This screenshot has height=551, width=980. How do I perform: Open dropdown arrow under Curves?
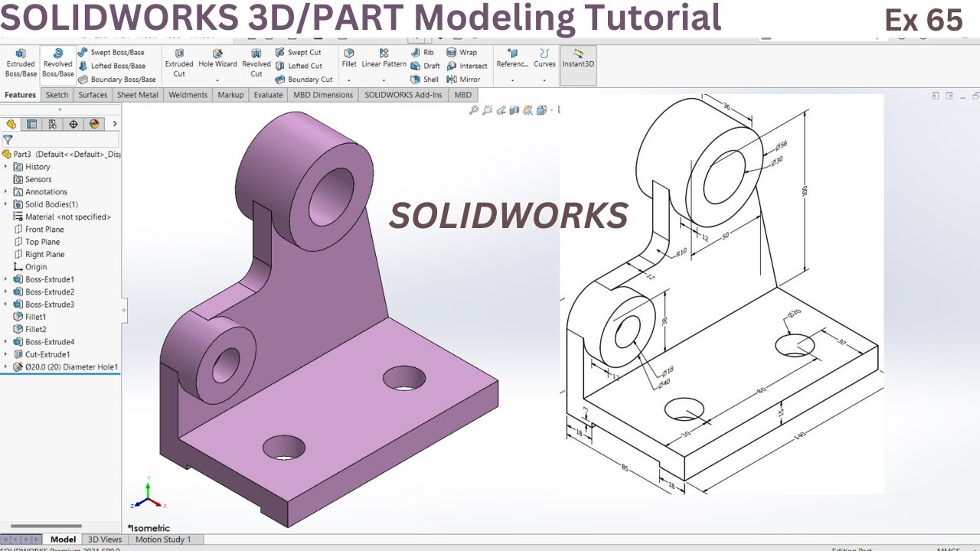click(x=544, y=80)
